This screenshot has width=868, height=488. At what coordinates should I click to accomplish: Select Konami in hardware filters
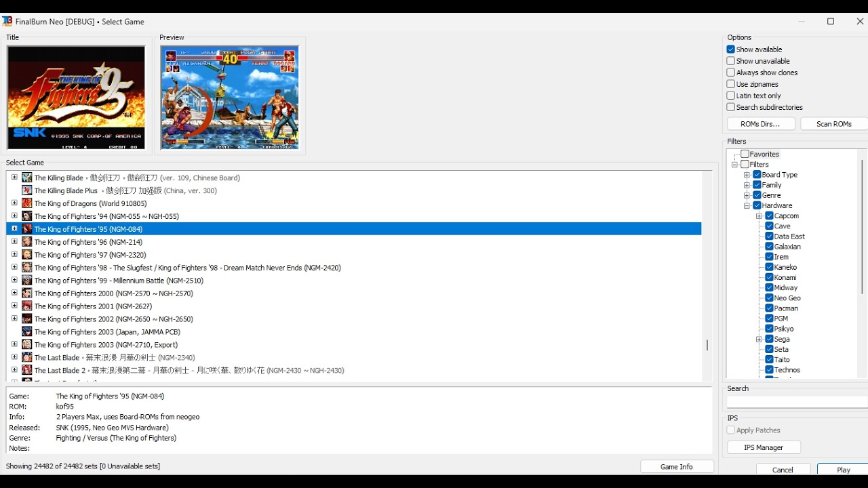(785, 278)
